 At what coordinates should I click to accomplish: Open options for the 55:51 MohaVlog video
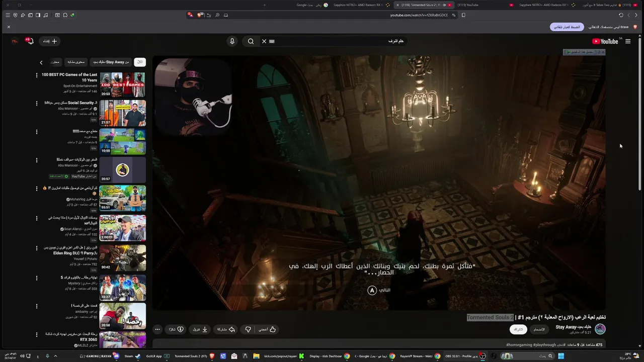click(36, 188)
